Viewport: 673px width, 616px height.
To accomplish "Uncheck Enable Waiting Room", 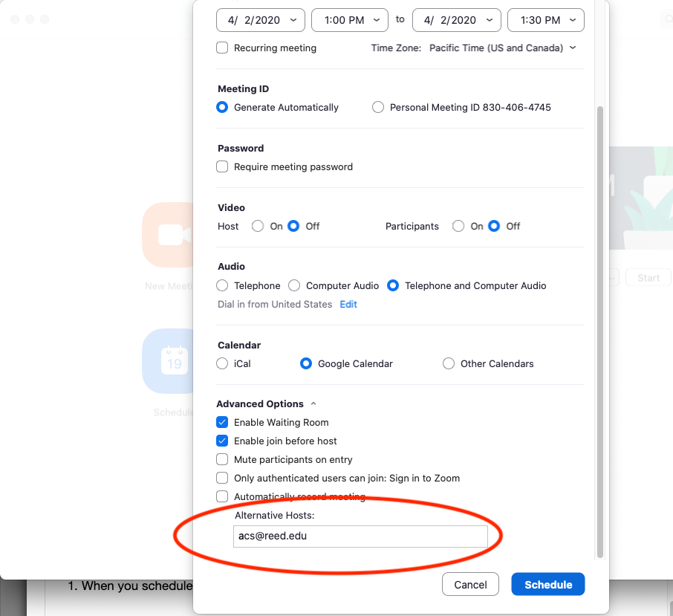I will click(222, 422).
